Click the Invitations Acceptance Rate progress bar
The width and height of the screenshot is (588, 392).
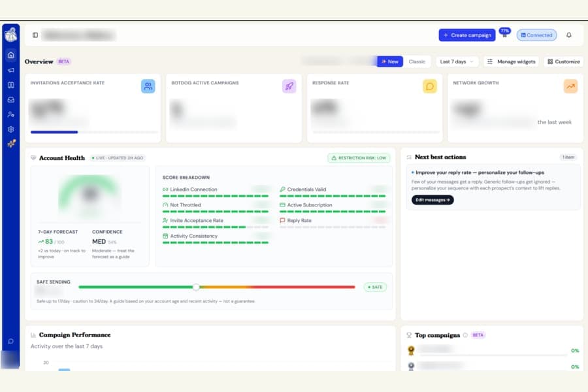[94, 132]
